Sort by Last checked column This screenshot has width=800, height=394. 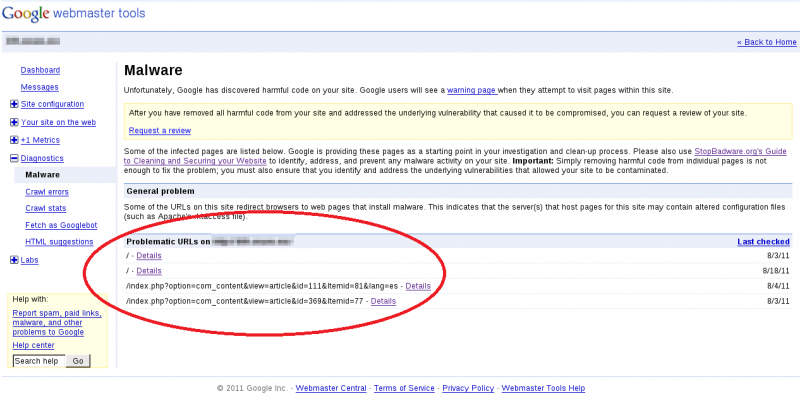(764, 242)
